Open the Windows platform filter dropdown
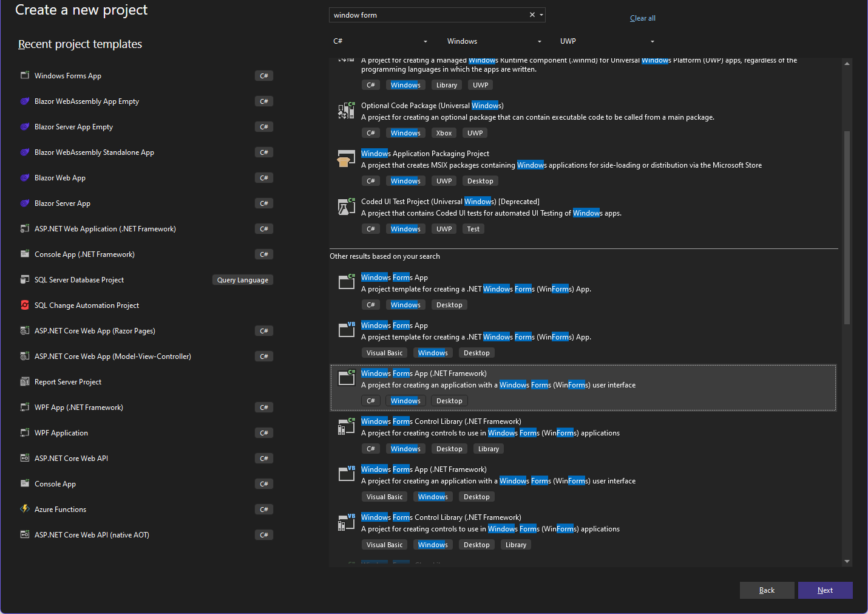The height and width of the screenshot is (614, 868). (x=494, y=41)
